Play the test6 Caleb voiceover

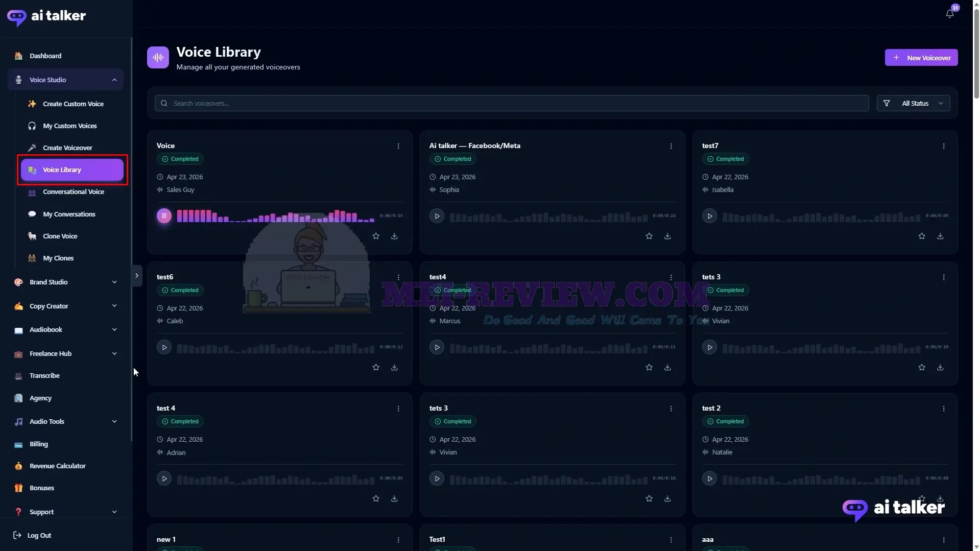(x=164, y=347)
